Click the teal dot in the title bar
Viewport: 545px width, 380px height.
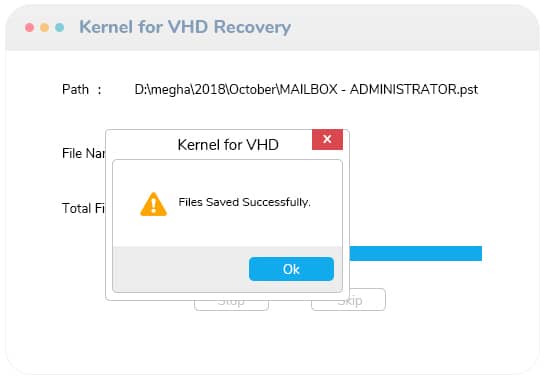click(x=59, y=27)
